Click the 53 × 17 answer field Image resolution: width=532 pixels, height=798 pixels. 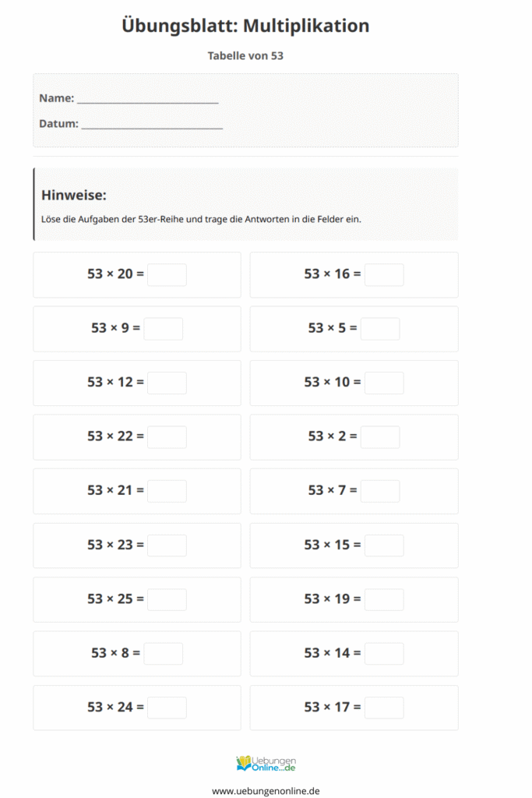coord(384,708)
